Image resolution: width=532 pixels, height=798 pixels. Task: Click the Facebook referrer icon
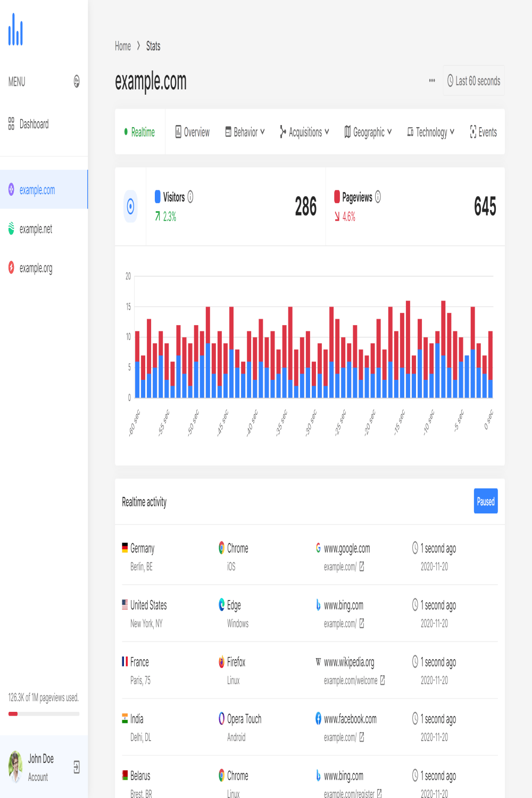point(319,719)
